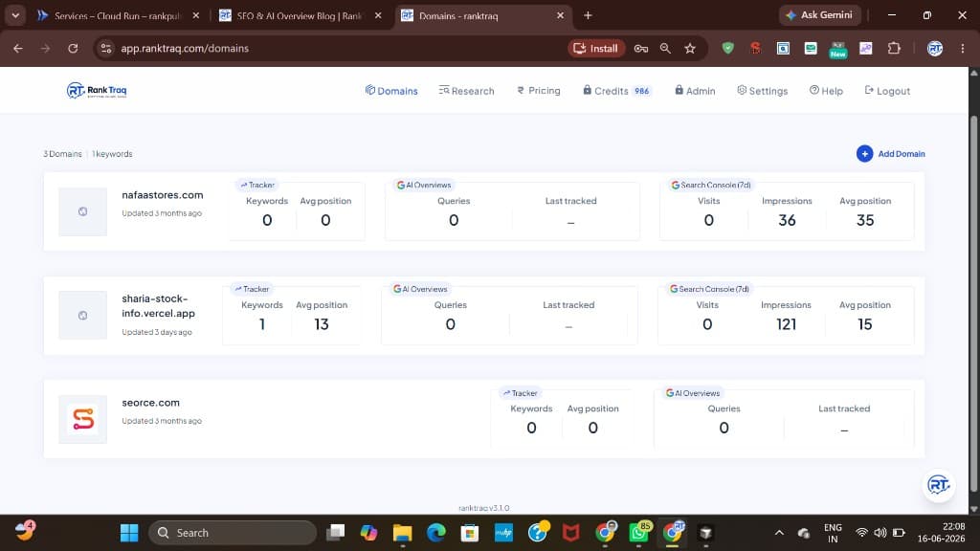Click the nafaastores.com placeholder thumbnail
The width and height of the screenshot is (980, 551).
tap(83, 211)
